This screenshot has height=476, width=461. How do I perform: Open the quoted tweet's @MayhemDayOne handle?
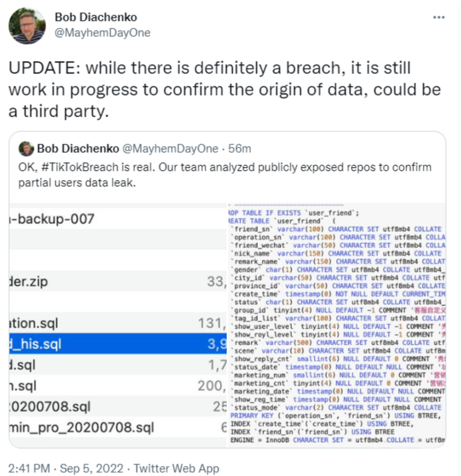170,149
